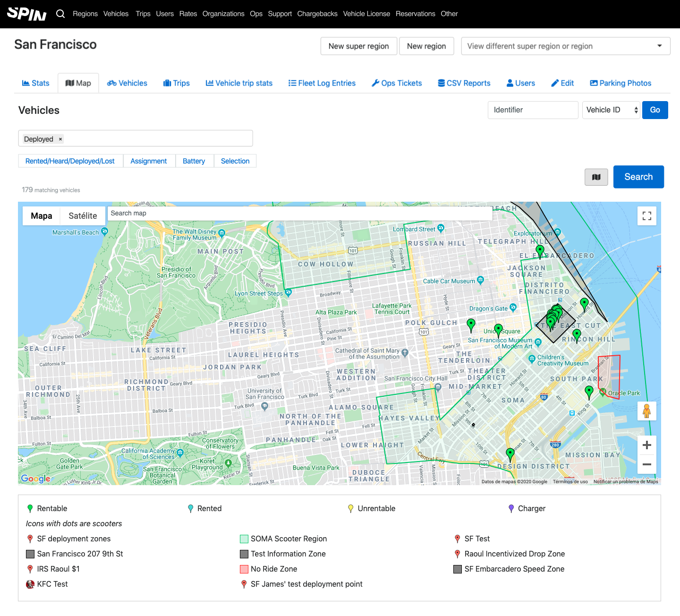This screenshot has width=680, height=616.
Task: Click the blue Search button
Action: click(638, 177)
